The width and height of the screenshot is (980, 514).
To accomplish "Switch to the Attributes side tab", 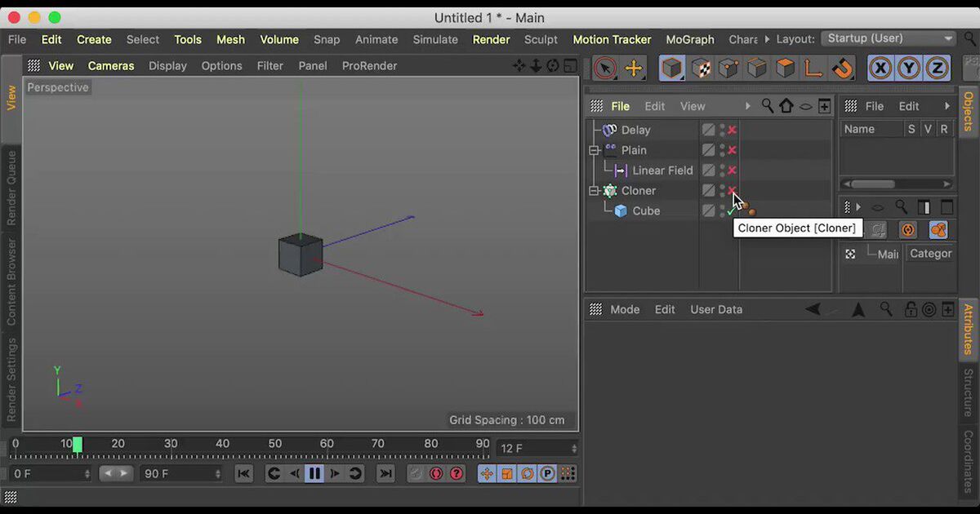I will (x=968, y=329).
